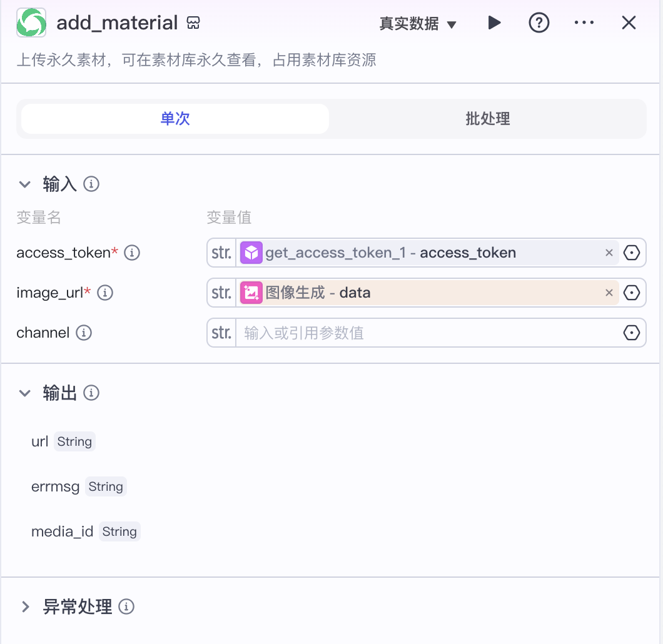Show info icon next to channel
The image size is (663, 644).
[84, 333]
